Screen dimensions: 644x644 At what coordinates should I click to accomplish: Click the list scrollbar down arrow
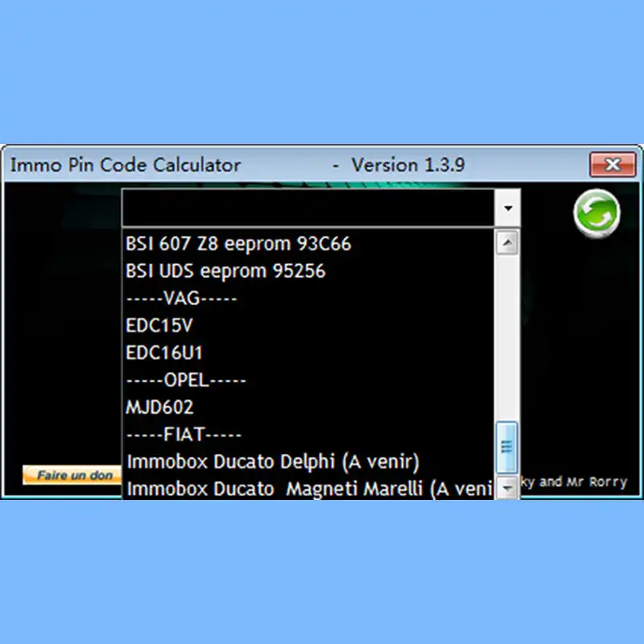pyautogui.click(x=507, y=488)
